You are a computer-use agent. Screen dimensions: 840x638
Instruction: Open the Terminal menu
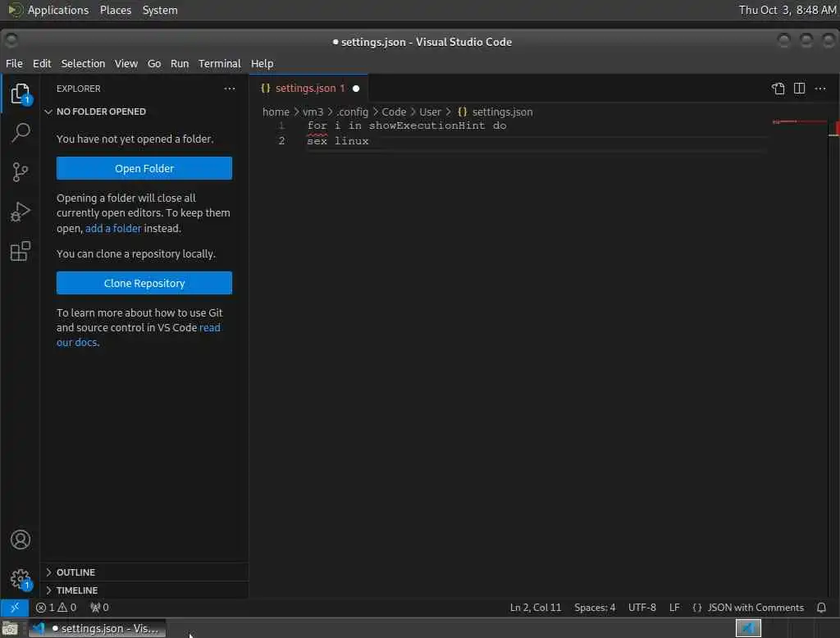click(220, 63)
